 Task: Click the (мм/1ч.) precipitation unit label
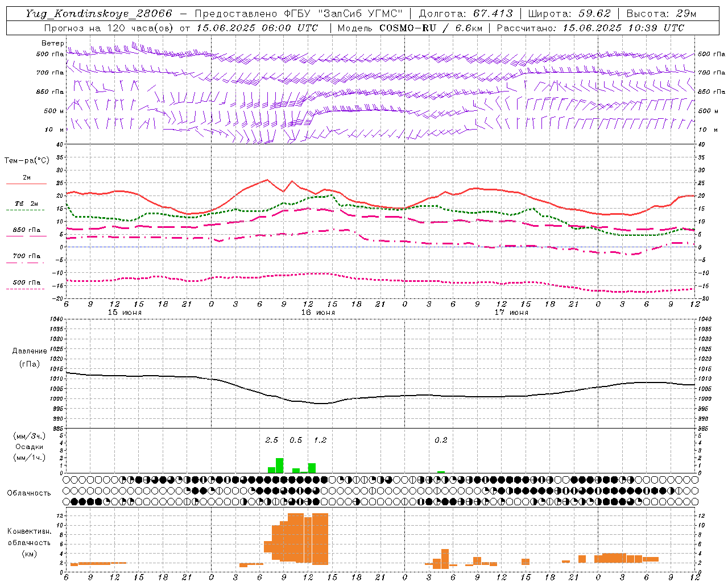(30, 458)
